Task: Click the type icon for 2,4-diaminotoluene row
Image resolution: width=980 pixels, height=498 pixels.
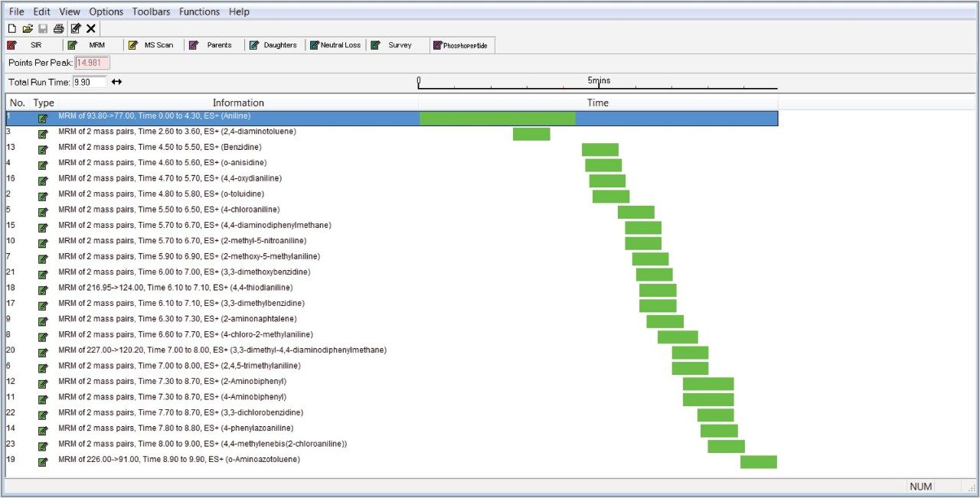Action: [x=43, y=133]
